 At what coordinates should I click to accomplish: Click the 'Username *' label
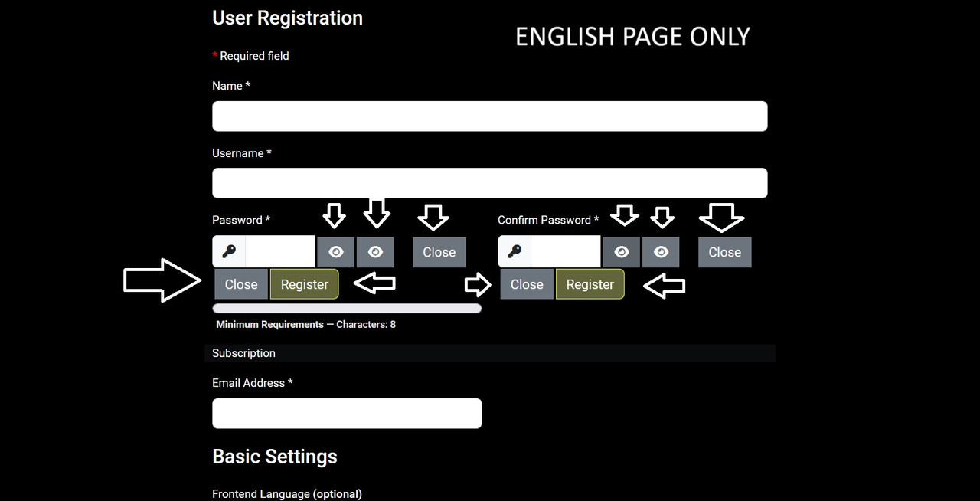[x=242, y=153]
